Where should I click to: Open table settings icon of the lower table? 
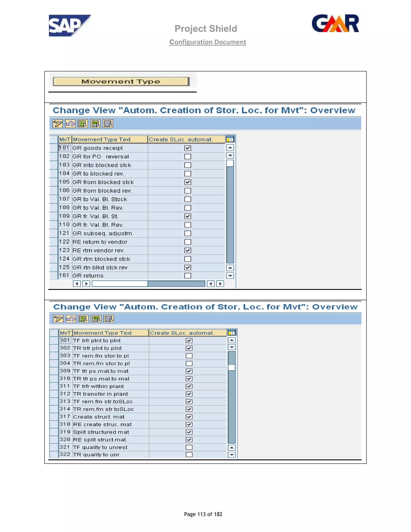pos(232,332)
